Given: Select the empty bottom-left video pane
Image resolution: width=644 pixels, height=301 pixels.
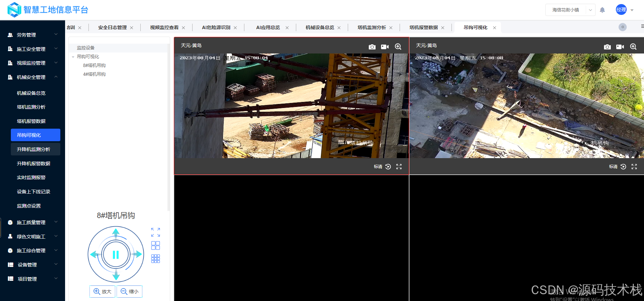Looking at the screenshot, I should click(x=291, y=238).
